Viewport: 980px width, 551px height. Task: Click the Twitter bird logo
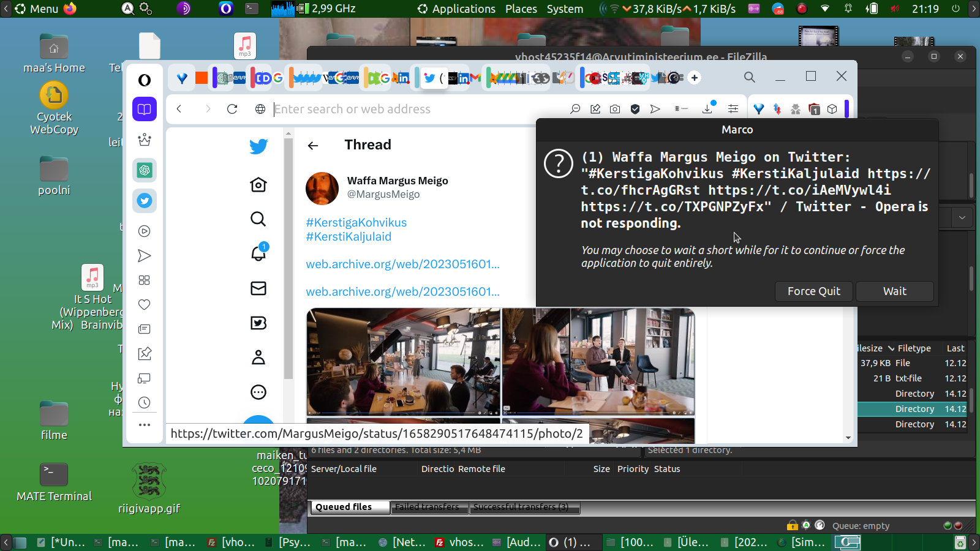258,146
